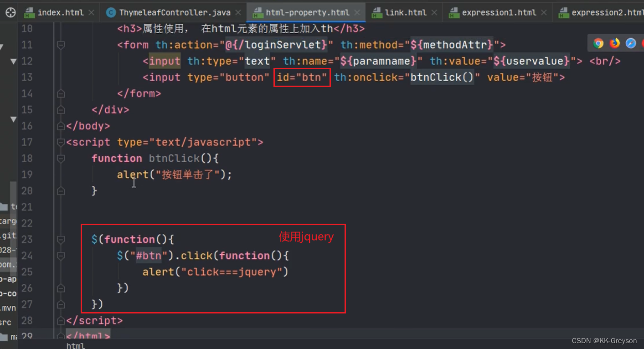Screen dimensions: 644x349
Task: Click the file icon on html-property.html tab
Action: [258, 12]
